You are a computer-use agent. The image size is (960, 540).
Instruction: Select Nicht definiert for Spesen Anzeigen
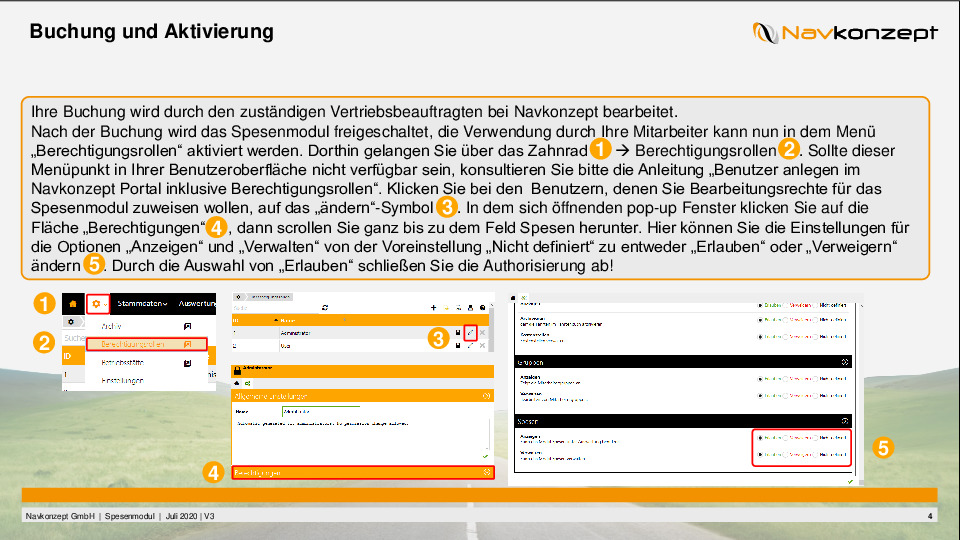[816, 438]
